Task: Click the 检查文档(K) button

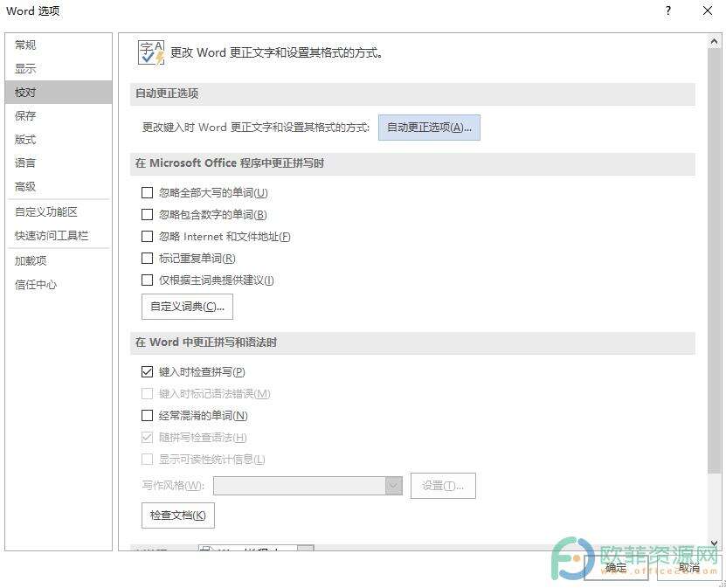Action: tap(178, 515)
